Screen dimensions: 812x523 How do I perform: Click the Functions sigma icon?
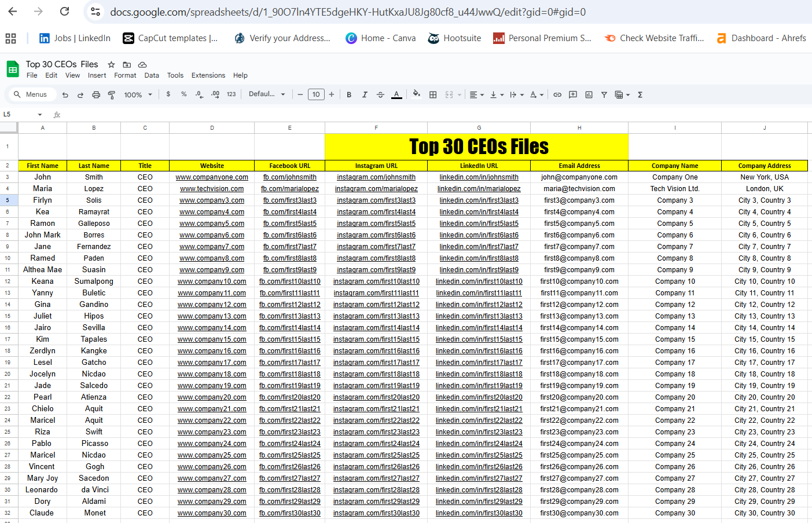[640, 94]
